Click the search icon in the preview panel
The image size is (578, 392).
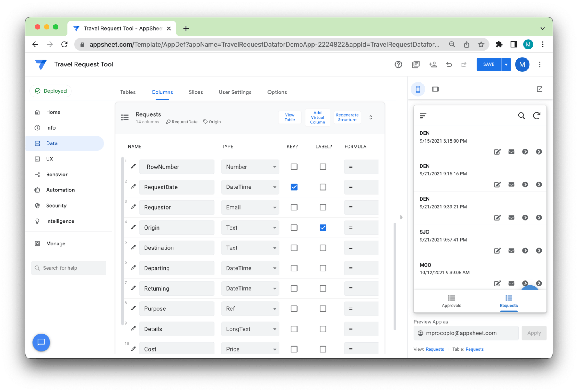522,115
